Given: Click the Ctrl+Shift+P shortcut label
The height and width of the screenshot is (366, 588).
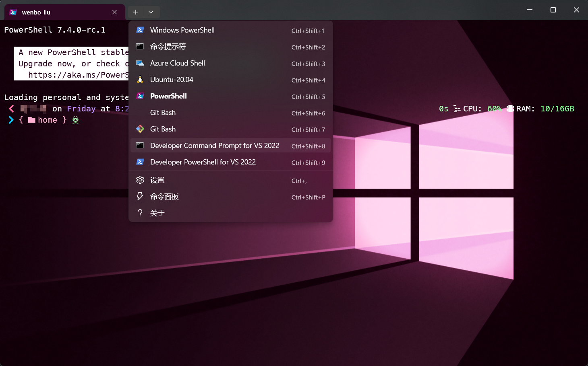Looking at the screenshot, I should [308, 197].
